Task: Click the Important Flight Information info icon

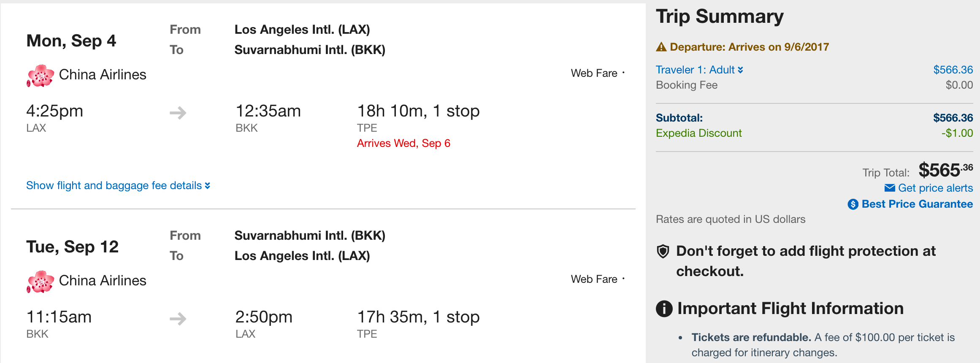Action: 664,309
